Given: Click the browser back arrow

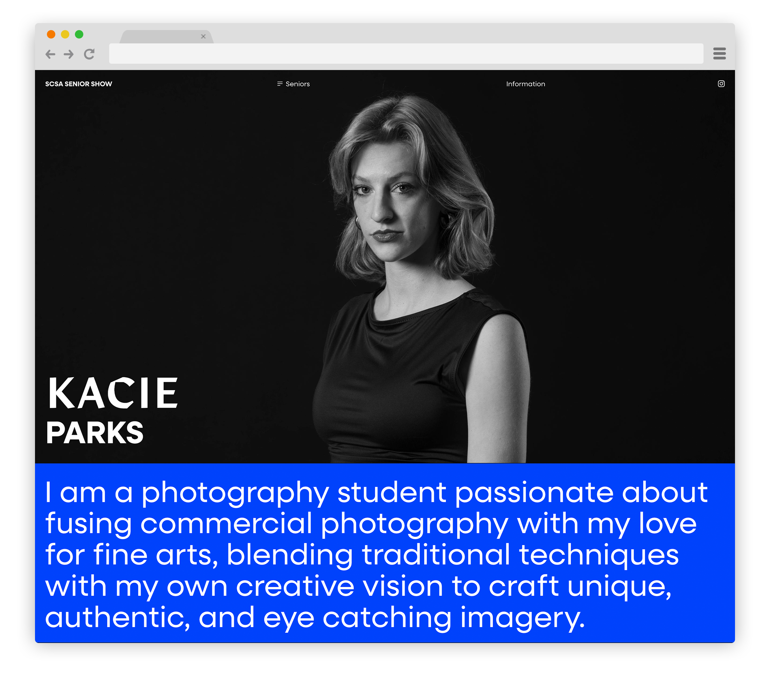Looking at the screenshot, I should point(50,54).
